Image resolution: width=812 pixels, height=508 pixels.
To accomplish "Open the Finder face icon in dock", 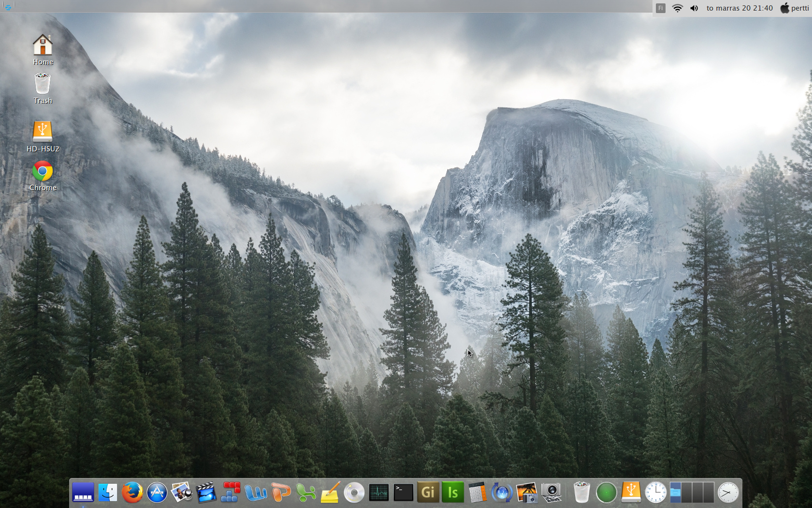I will [107, 493].
